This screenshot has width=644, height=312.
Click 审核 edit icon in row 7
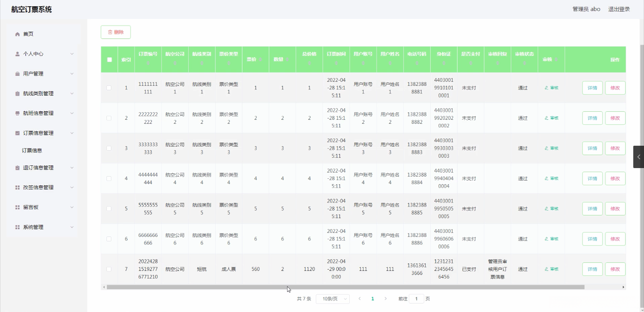tap(547, 269)
